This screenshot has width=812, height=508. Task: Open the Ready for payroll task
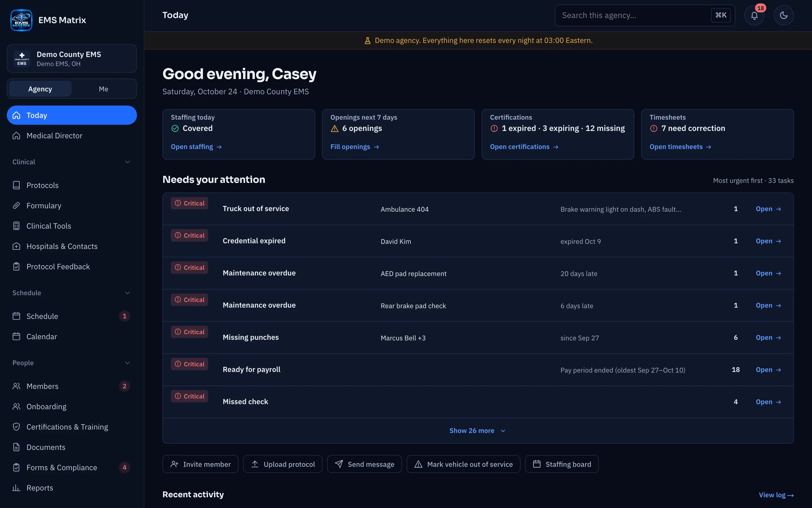pos(768,370)
